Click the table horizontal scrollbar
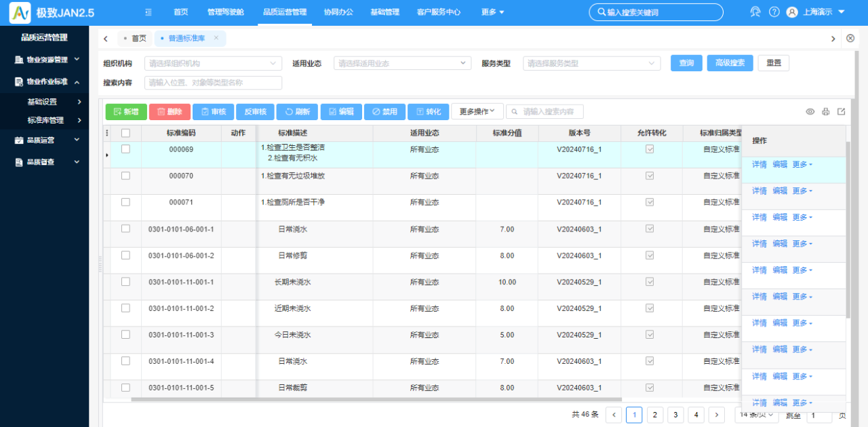The image size is (868, 427). click(376, 400)
